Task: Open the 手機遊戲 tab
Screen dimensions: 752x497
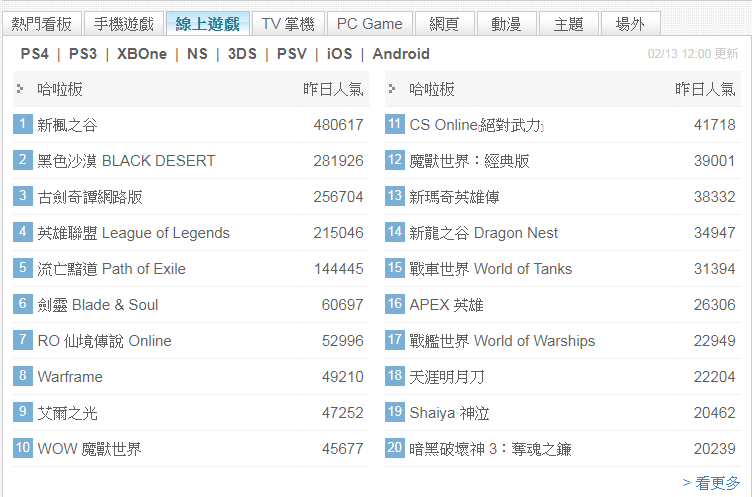Action: [125, 23]
